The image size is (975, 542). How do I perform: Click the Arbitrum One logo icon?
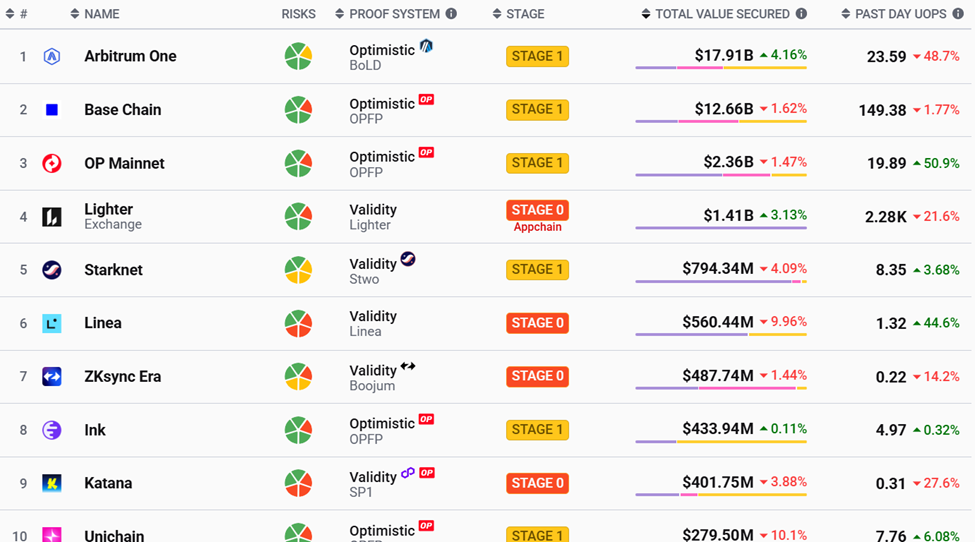pyautogui.click(x=52, y=57)
